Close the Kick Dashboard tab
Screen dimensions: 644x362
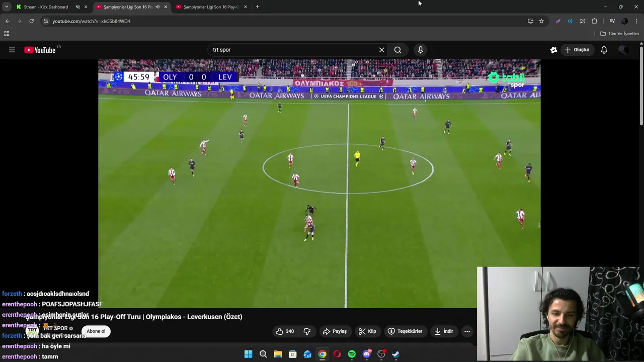click(86, 7)
